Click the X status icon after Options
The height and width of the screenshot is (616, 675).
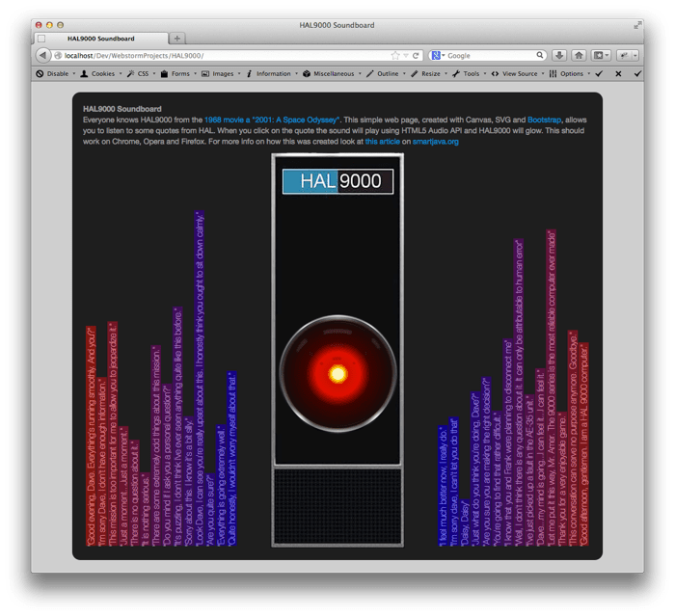(x=618, y=73)
